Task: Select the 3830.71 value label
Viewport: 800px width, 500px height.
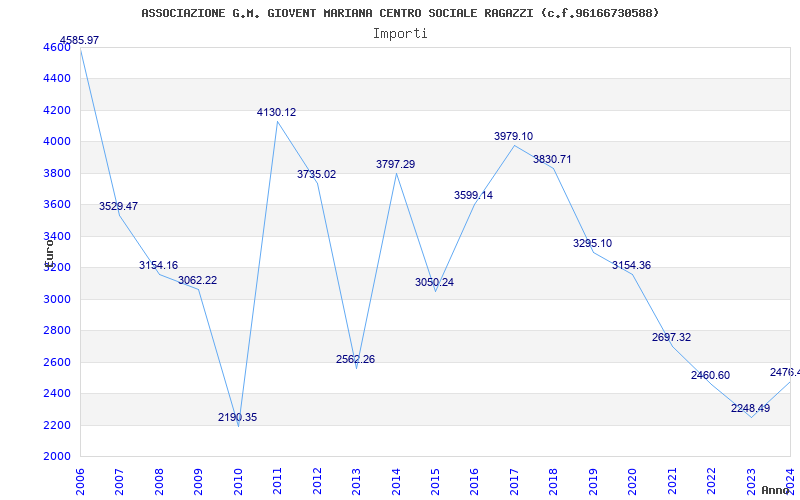Action: click(x=552, y=159)
